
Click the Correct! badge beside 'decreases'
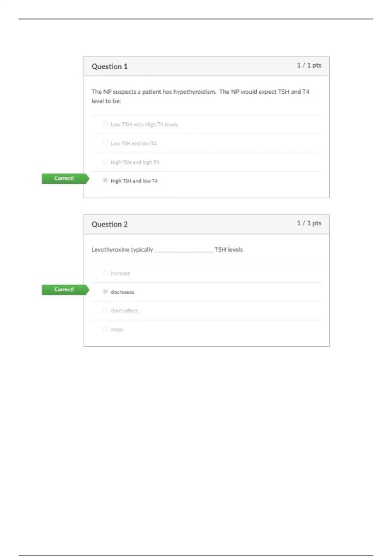coord(64,290)
